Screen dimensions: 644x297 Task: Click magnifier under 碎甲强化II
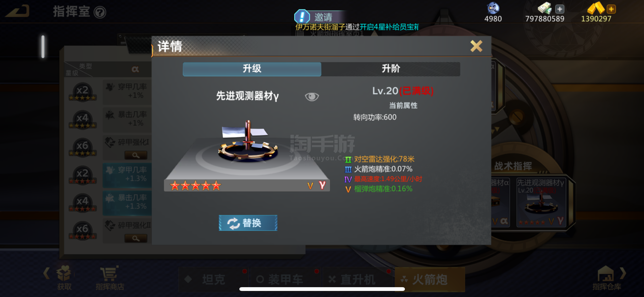click(136, 238)
